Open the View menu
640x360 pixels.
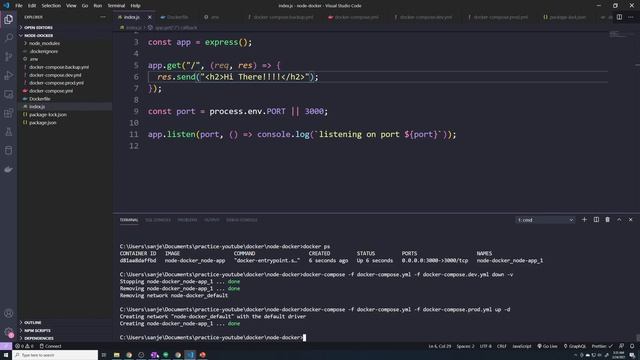(71, 6)
